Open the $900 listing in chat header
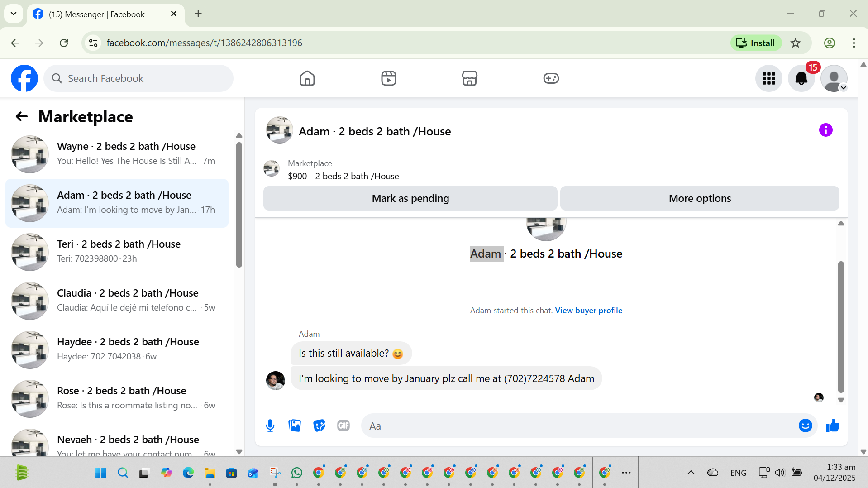 pos(343,176)
